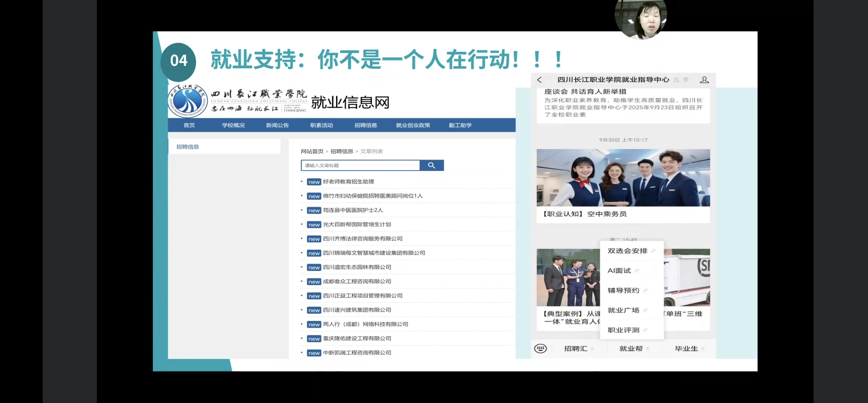The width and height of the screenshot is (868, 403).
Task: Open the profile icon in chat header
Action: tap(704, 80)
